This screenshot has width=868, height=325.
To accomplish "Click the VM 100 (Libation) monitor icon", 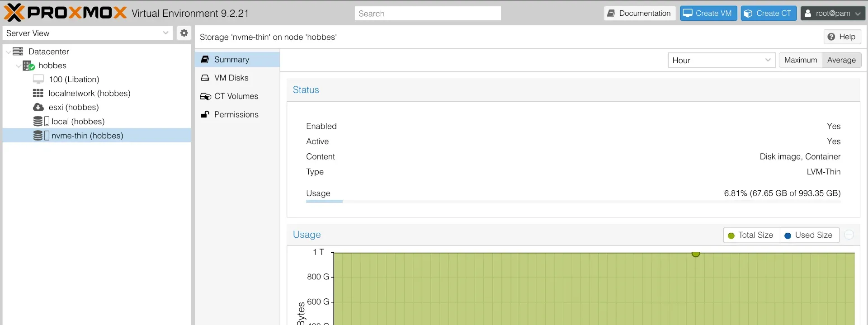I will click(38, 80).
